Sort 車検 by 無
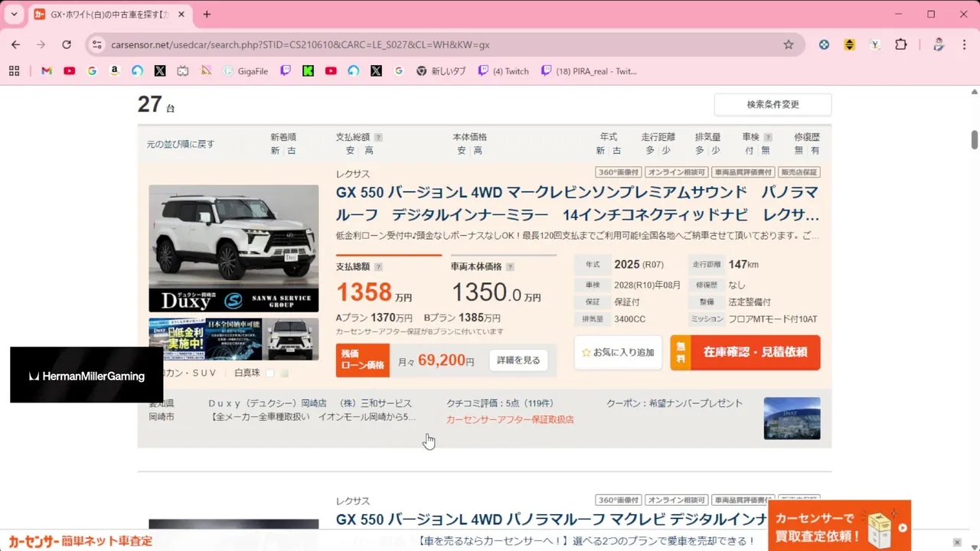Viewport: 980px width, 551px height. (x=766, y=151)
